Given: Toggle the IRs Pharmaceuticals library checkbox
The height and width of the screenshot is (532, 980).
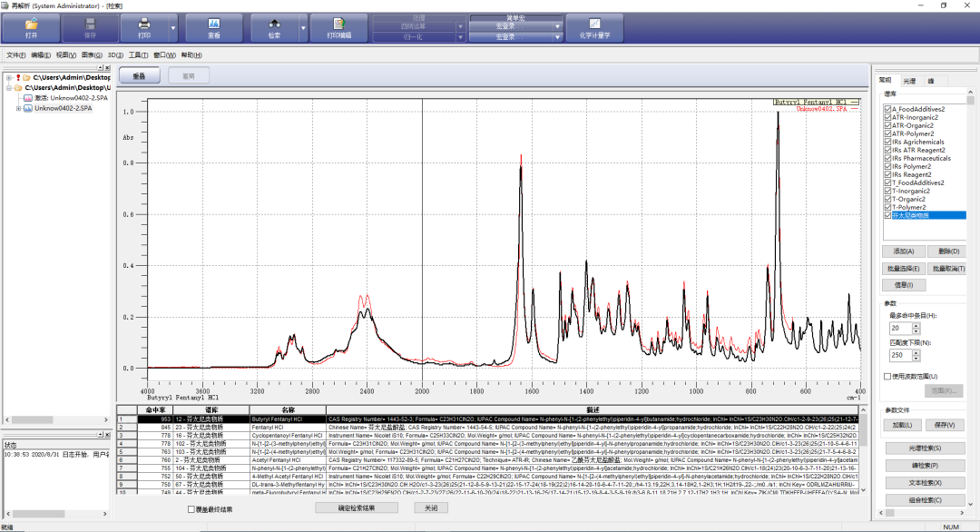Looking at the screenshot, I should pos(887,158).
